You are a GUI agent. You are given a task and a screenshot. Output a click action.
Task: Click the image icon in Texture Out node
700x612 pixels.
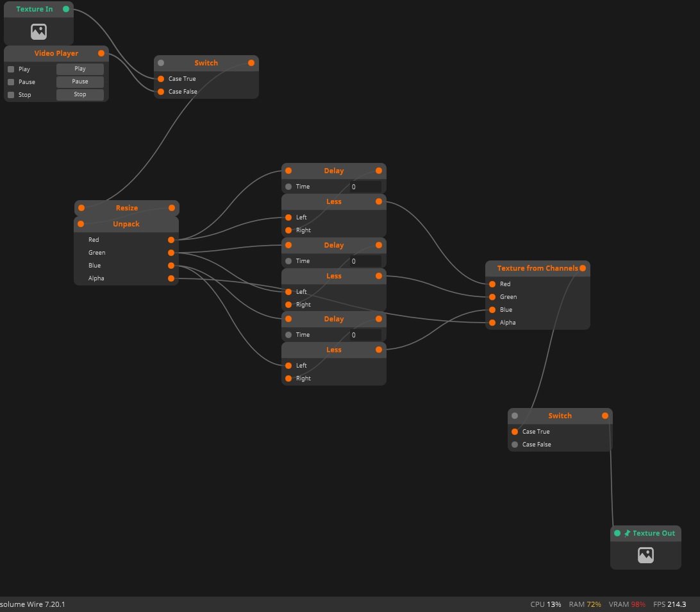click(646, 556)
